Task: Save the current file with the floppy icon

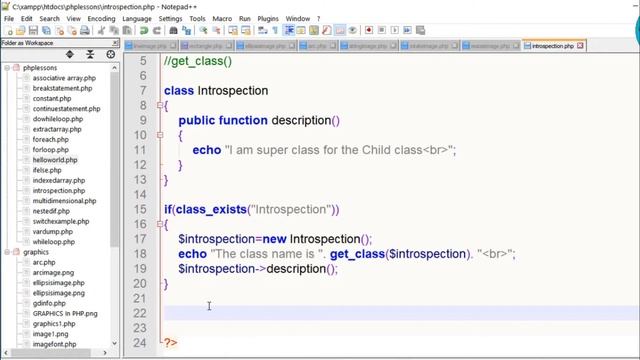Action: click(x=33, y=31)
